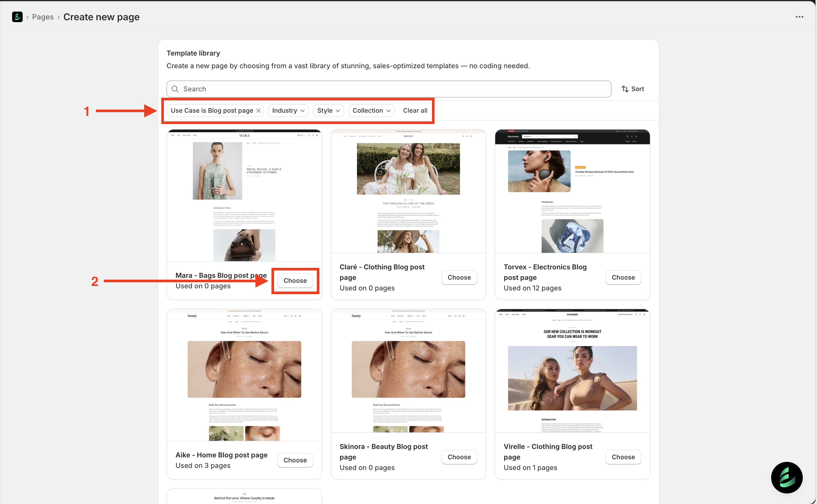
Task: Choose the Skinora Beauty template
Action: [x=459, y=457]
